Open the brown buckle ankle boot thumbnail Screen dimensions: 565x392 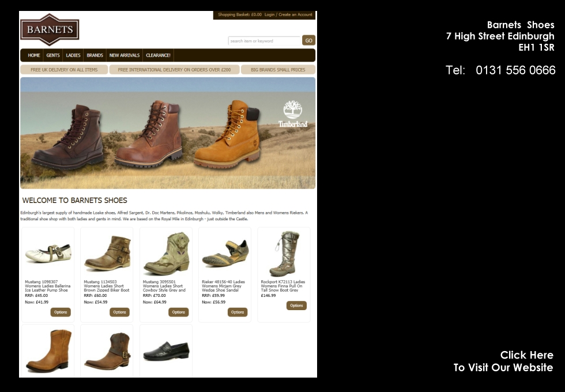107,351
